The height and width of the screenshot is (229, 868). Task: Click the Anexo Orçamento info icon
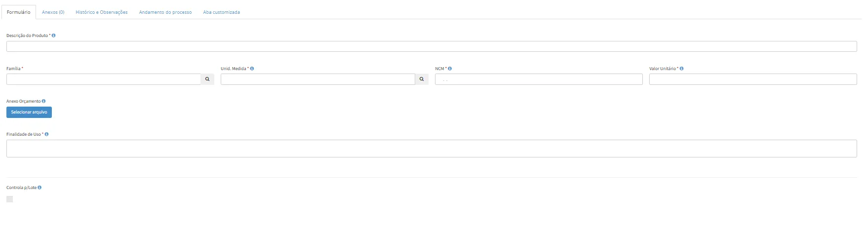point(44,101)
